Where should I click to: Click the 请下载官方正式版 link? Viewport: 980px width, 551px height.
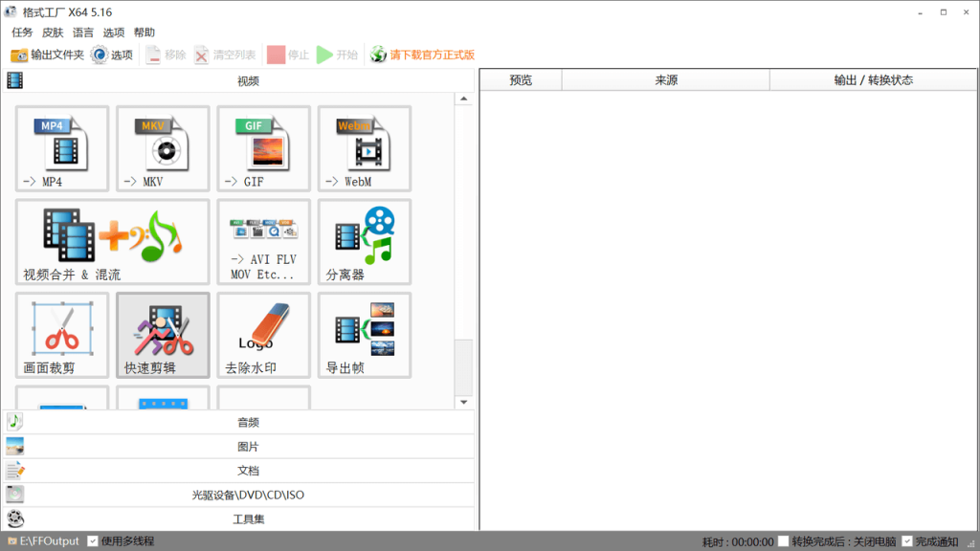click(x=422, y=55)
